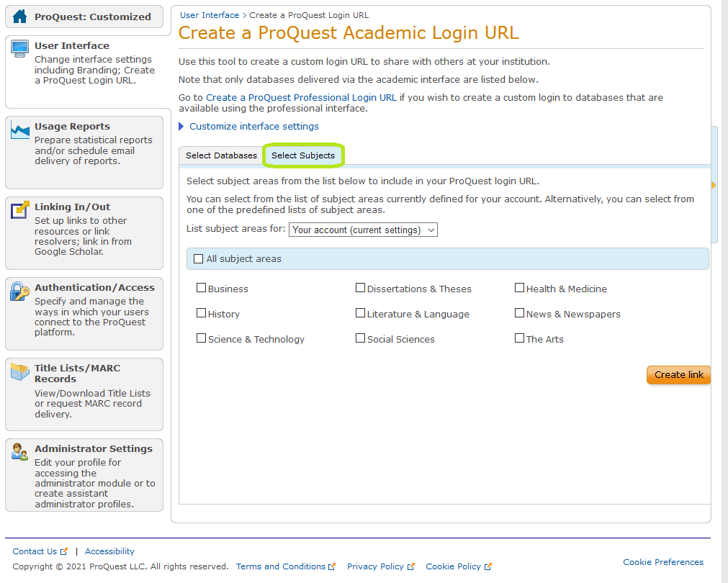
Task: Open the User Interface section heading
Action: pos(72,45)
